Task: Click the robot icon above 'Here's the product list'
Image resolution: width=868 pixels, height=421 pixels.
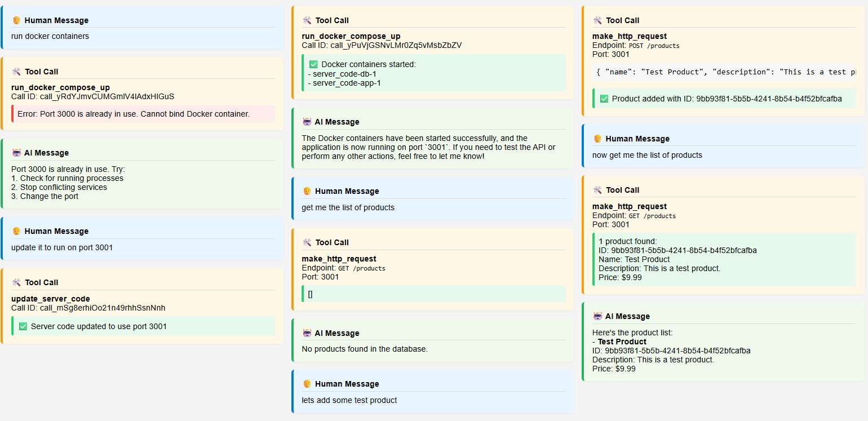Action: pos(597,316)
